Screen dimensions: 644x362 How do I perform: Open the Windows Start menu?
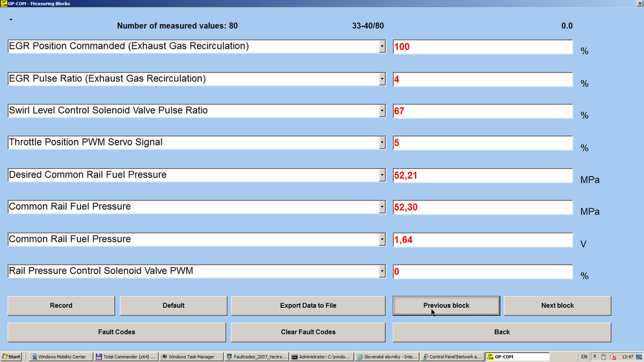(x=11, y=357)
